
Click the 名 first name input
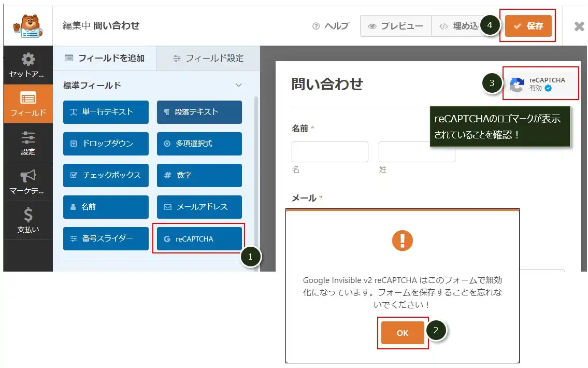[x=330, y=152]
